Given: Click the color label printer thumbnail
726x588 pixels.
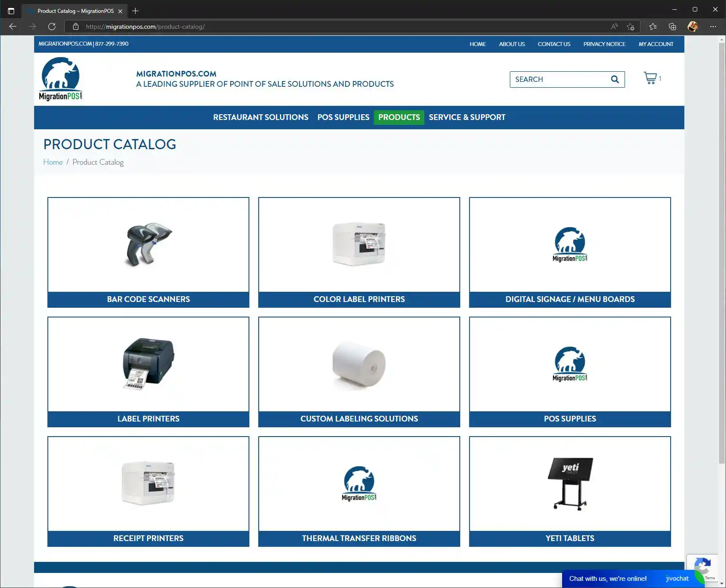Looking at the screenshot, I should tap(359, 244).
